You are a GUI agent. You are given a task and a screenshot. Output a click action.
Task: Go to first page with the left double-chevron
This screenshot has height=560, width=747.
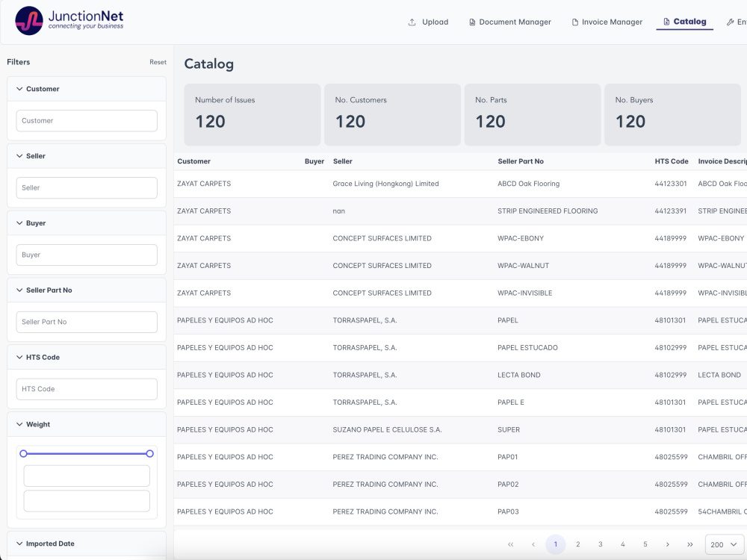[x=511, y=544]
